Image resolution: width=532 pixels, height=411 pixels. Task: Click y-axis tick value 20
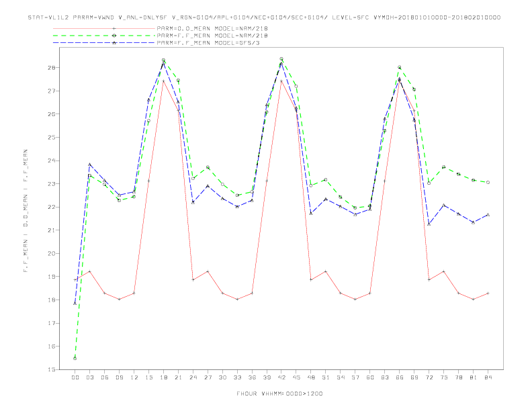(x=51, y=254)
